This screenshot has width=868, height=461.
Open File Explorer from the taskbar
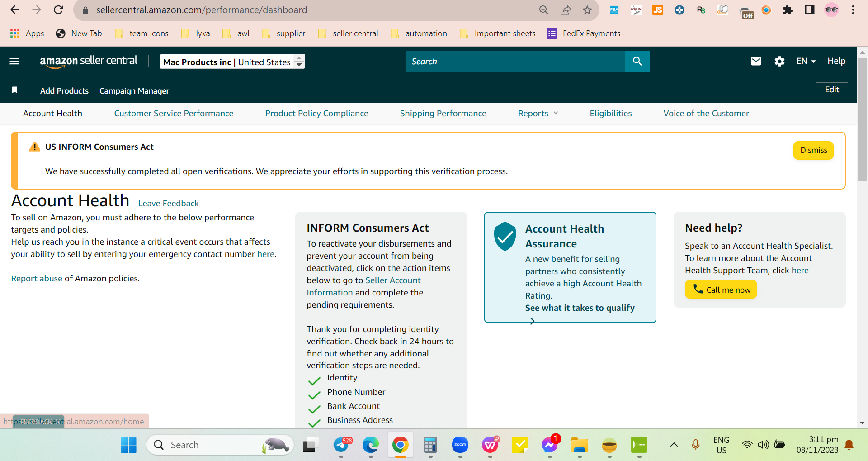(580, 445)
